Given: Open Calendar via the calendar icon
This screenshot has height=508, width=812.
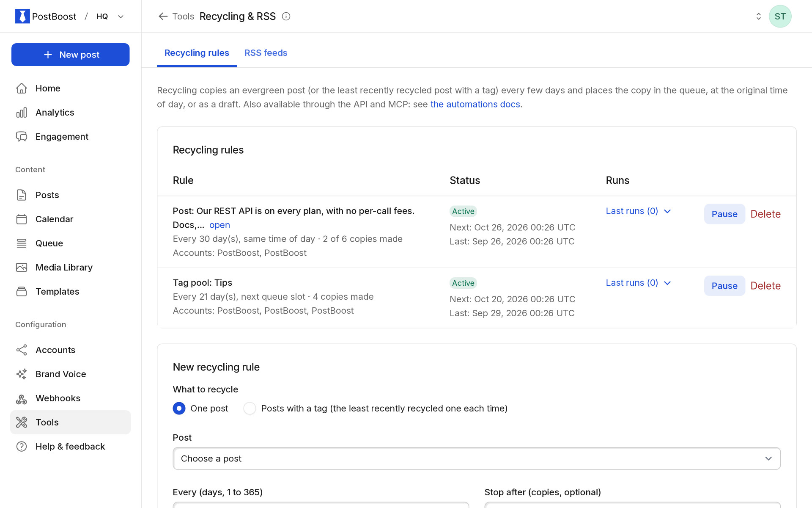Looking at the screenshot, I should 22,219.
